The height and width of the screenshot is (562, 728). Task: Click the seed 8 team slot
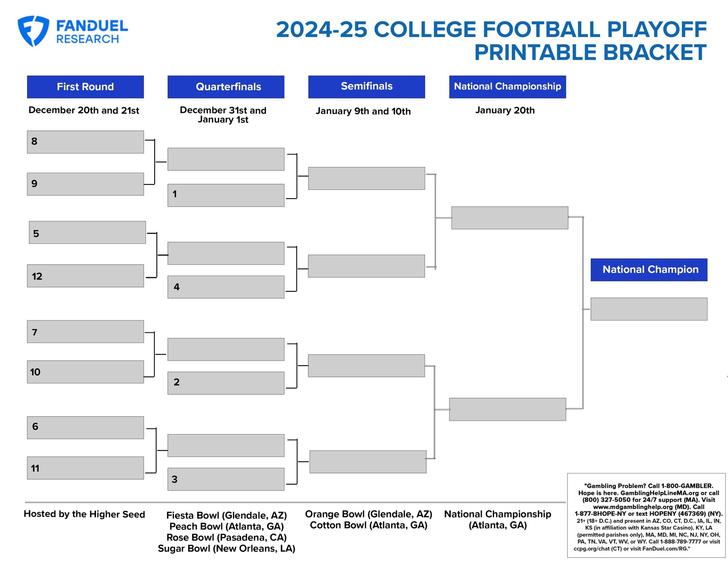pos(85,142)
